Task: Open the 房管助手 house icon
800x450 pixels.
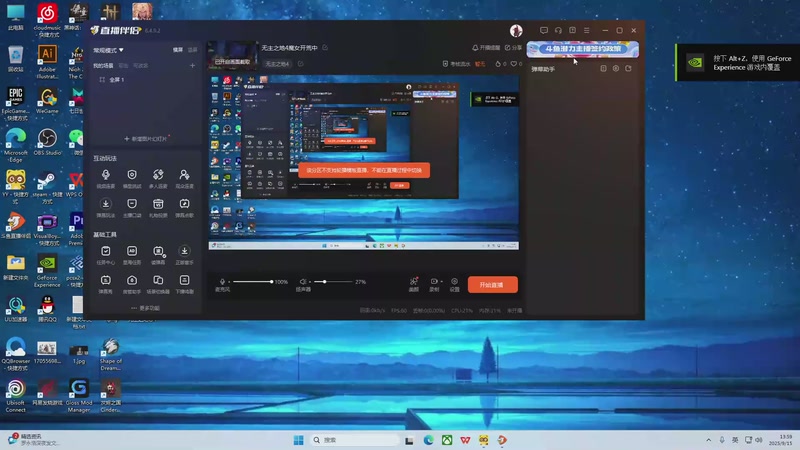Action: pos(132,280)
